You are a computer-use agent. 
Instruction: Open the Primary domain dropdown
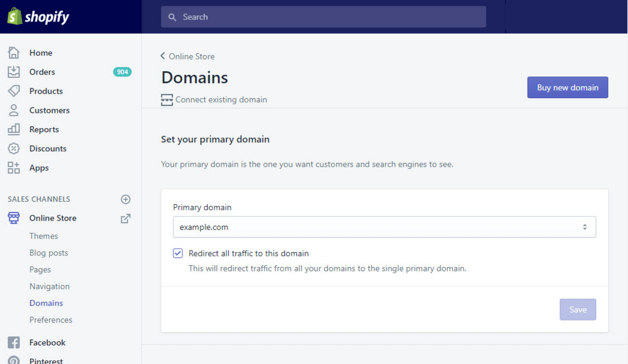(384, 227)
